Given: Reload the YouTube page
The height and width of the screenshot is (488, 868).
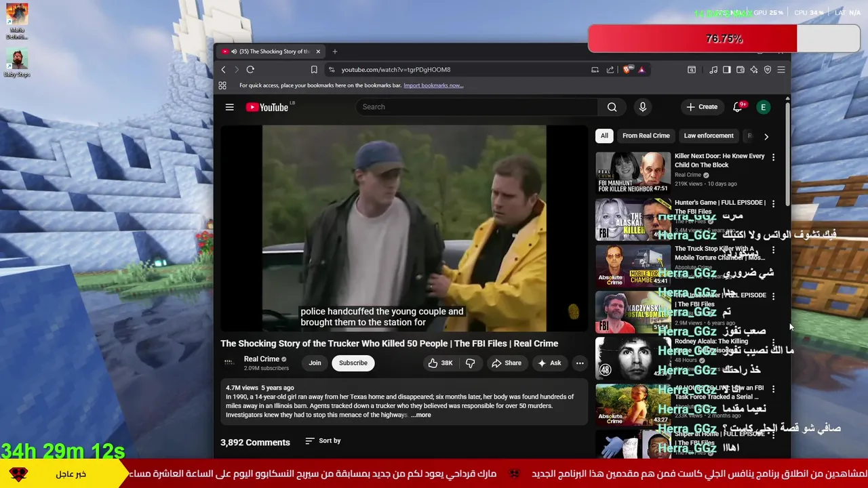Looking at the screenshot, I should coord(250,70).
